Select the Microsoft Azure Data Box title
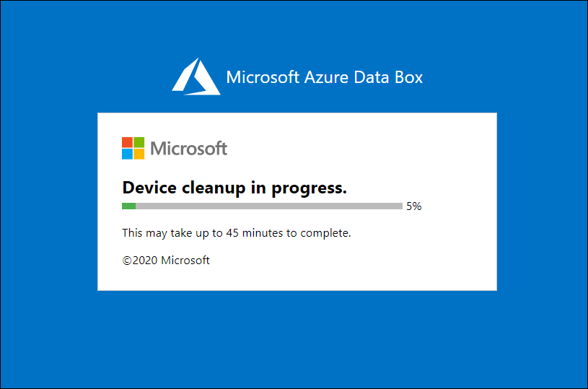This screenshot has width=588, height=389. point(325,77)
